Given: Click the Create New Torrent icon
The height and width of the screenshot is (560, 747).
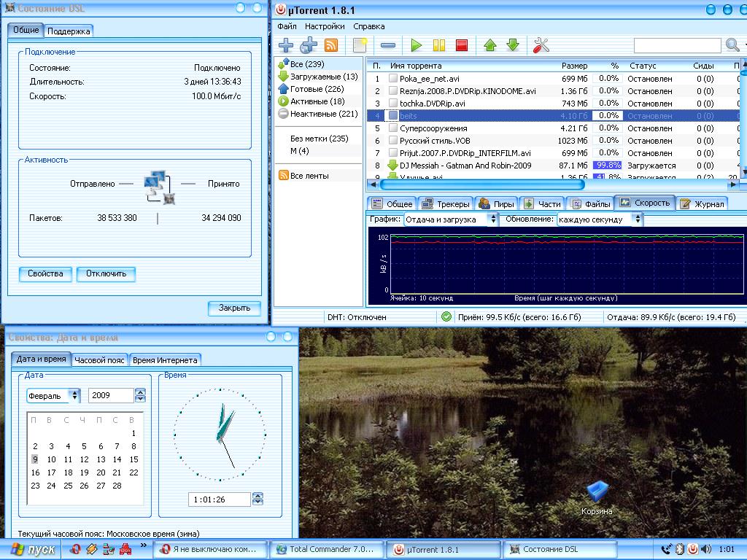Looking at the screenshot, I should pyautogui.click(x=359, y=45).
